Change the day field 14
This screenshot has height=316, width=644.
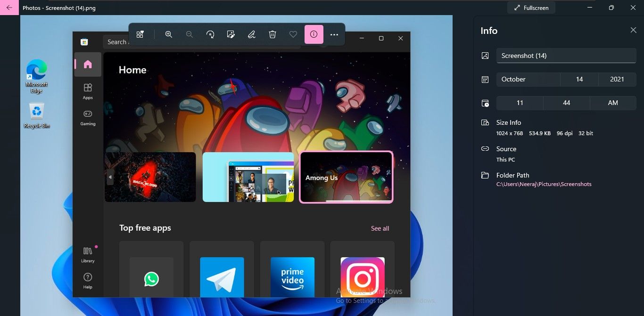point(579,79)
